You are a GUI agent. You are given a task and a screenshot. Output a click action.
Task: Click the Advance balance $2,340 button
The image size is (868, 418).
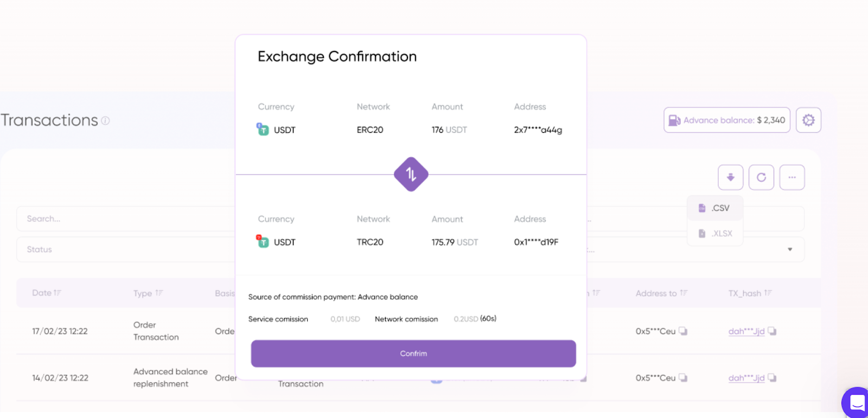726,120
